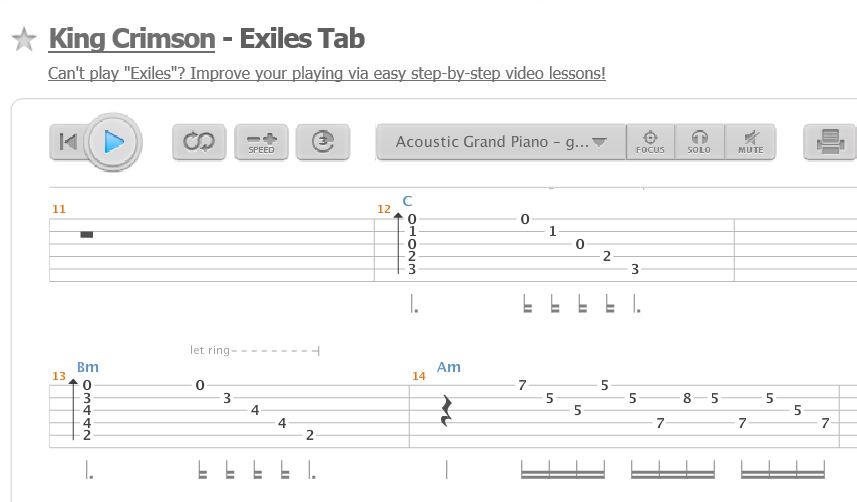The width and height of the screenshot is (857, 502).
Task: Select the Bm chord label
Action: pos(88,367)
